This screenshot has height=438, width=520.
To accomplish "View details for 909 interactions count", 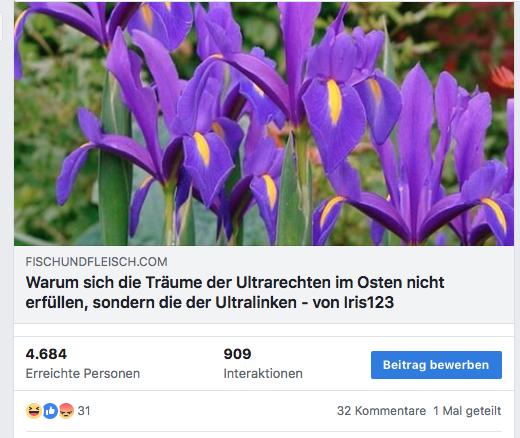I will 237,354.
